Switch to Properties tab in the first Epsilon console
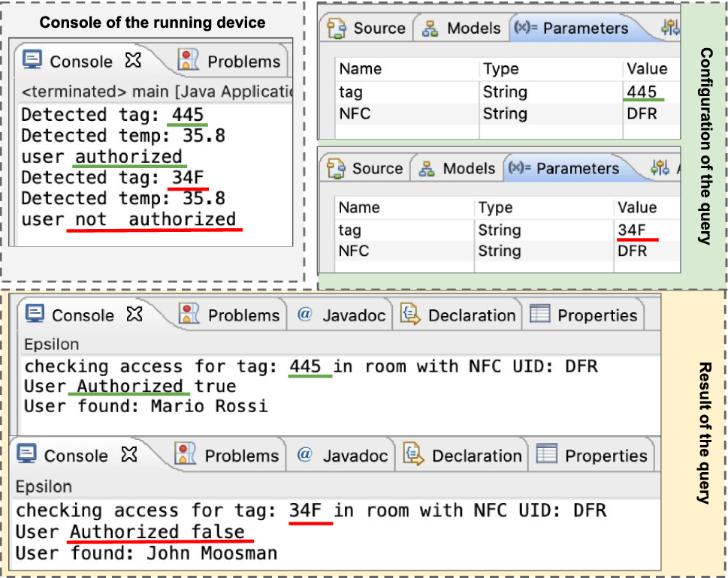Screen dimensions: 728x578 point(584,315)
